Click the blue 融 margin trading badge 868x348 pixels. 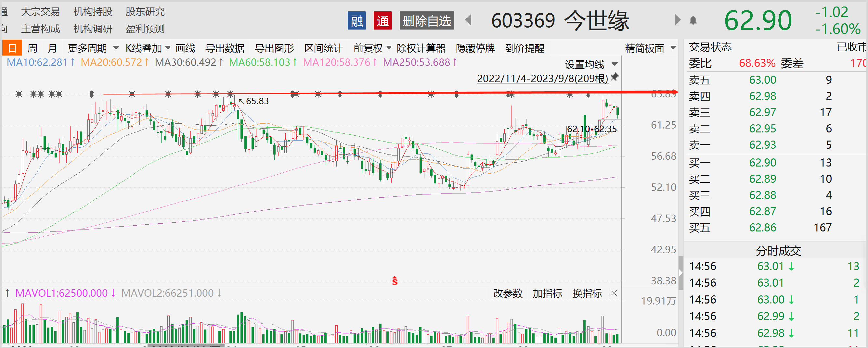(x=356, y=20)
